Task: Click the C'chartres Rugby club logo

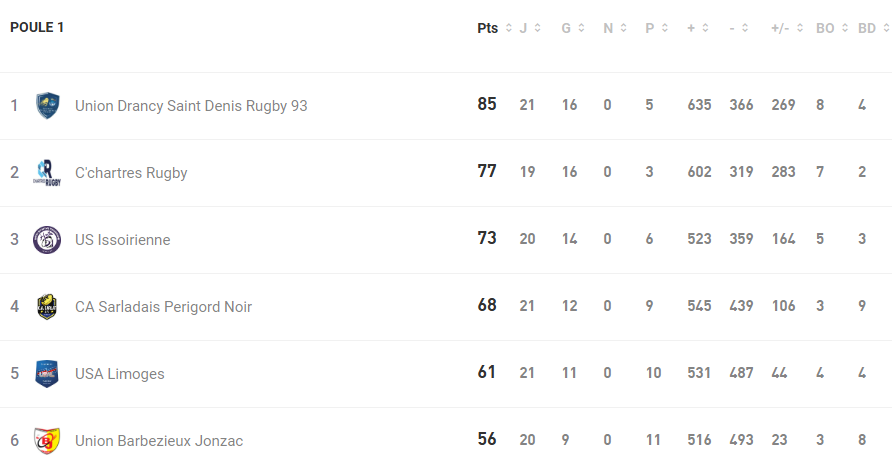Action: tap(47, 172)
